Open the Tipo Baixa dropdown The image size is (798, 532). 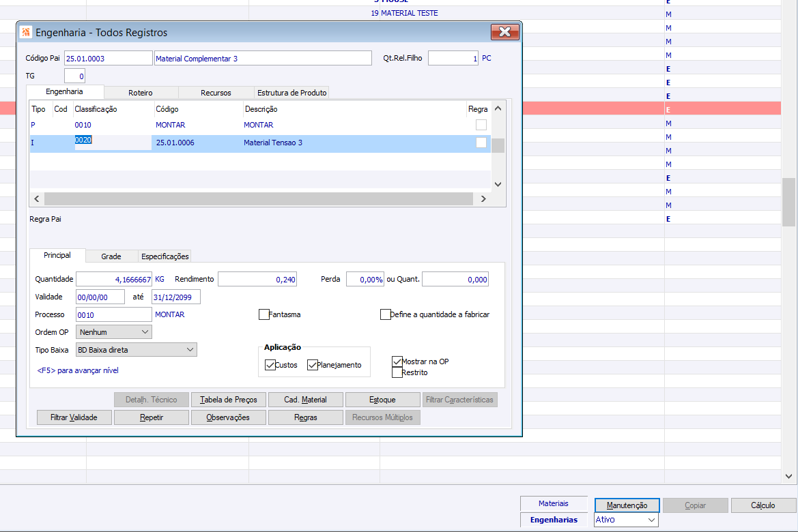[137, 350]
